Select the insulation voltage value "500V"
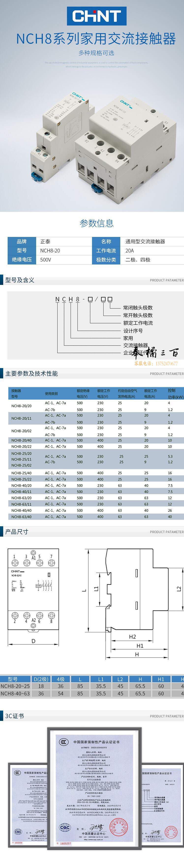This screenshot has height=868, width=184. point(46,260)
